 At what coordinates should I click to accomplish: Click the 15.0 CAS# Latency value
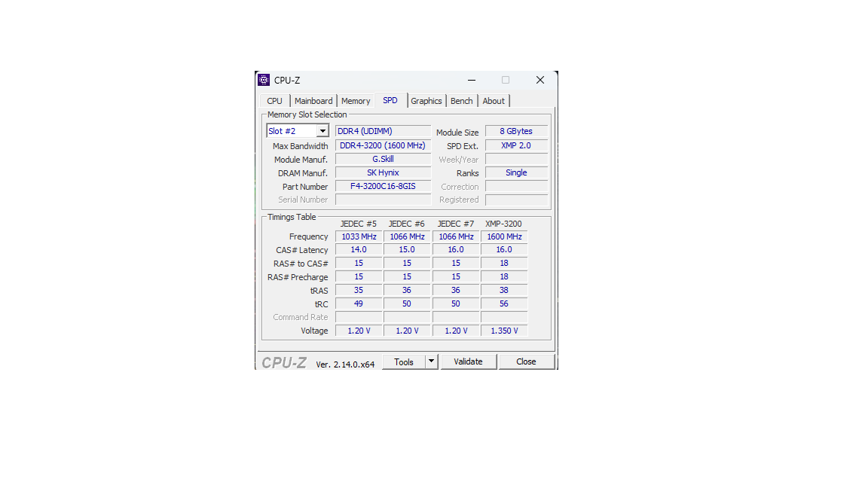coord(407,249)
